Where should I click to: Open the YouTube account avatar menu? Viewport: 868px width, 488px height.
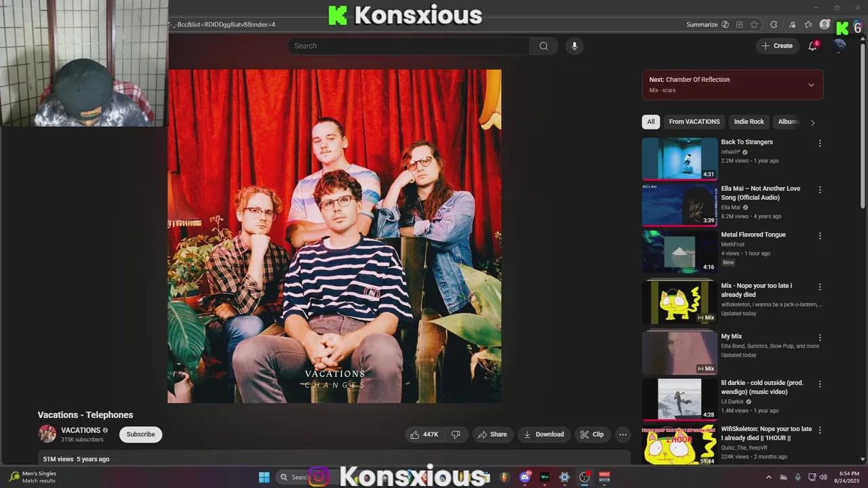(x=840, y=45)
